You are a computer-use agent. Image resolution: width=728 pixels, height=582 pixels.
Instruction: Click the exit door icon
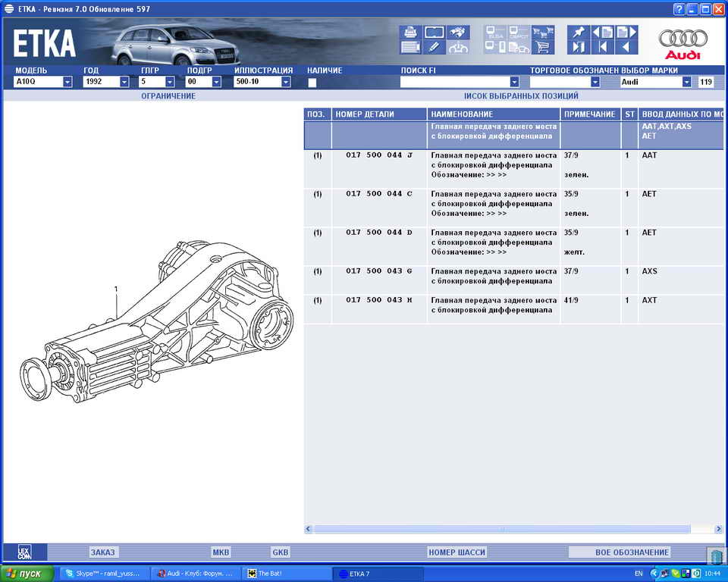(579, 48)
